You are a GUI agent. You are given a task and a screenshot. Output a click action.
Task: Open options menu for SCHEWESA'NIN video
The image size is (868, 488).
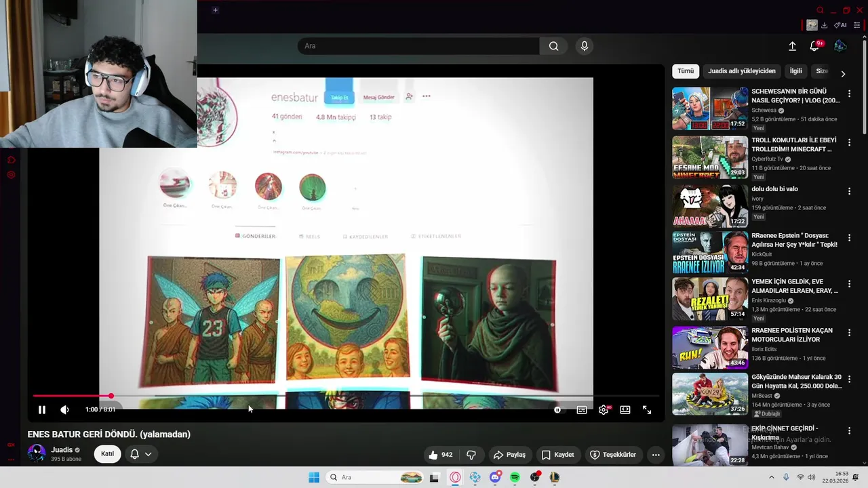849,94
